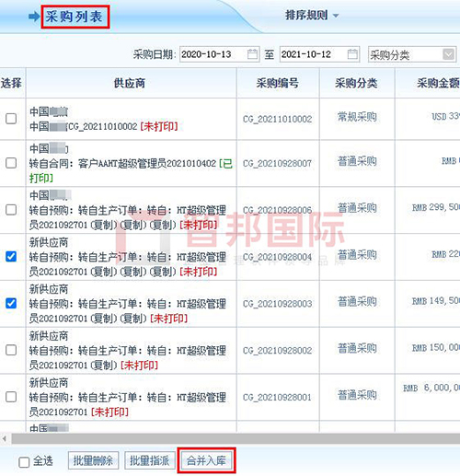
Task: Open calendar picker for end date 2021-10-12
Action: pos(352,54)
